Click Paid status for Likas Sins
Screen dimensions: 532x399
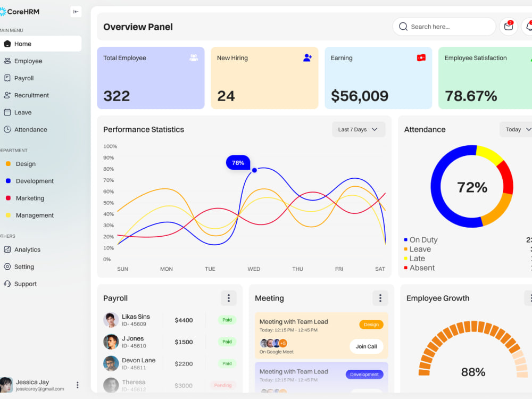tap(227, 320)
